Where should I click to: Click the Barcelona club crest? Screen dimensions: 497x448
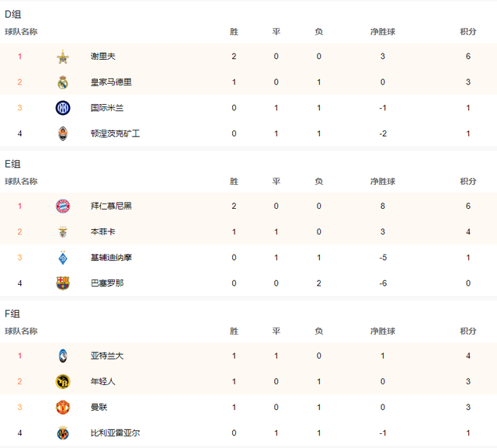[x=63, y=283]
